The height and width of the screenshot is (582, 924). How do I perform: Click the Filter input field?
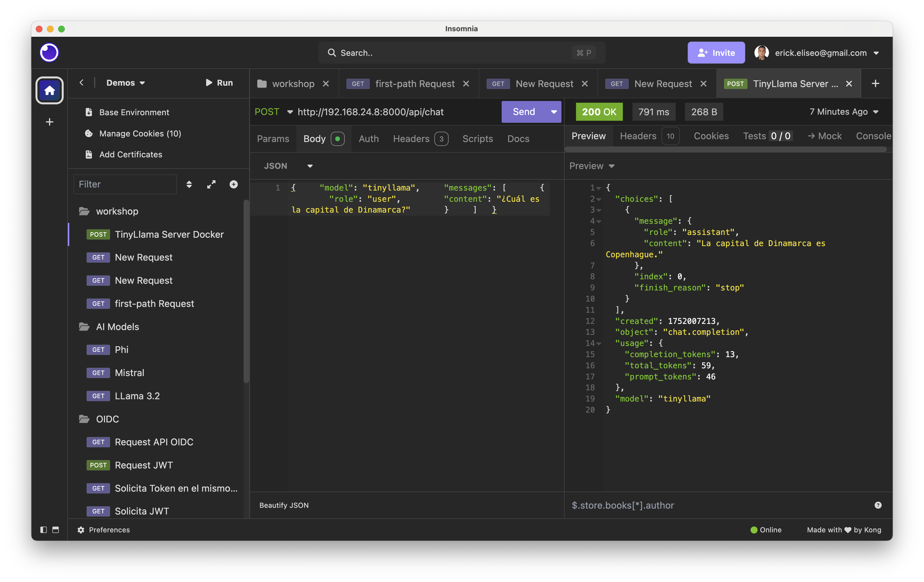(x=125, y=184)
